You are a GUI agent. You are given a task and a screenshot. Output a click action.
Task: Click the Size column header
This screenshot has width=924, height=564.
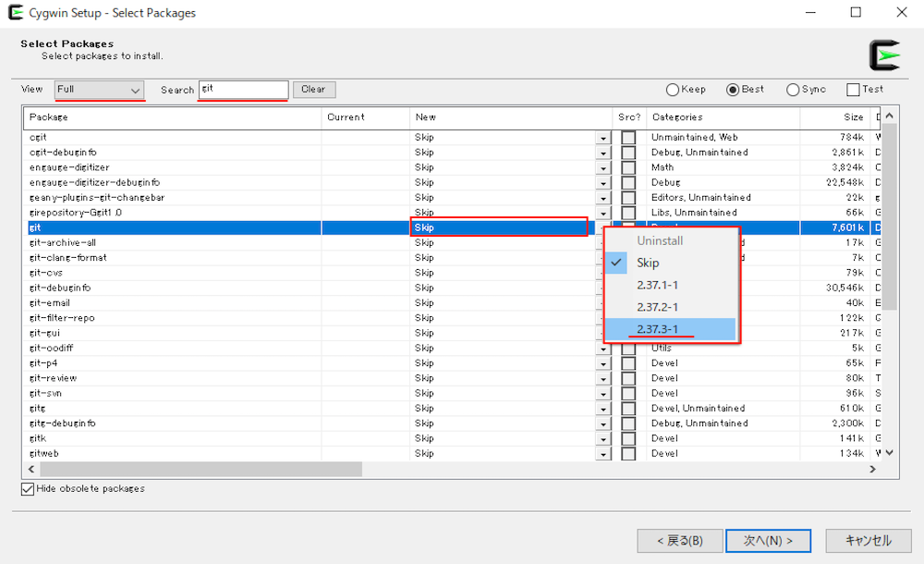pyautogui.click(x=834, y=117)
